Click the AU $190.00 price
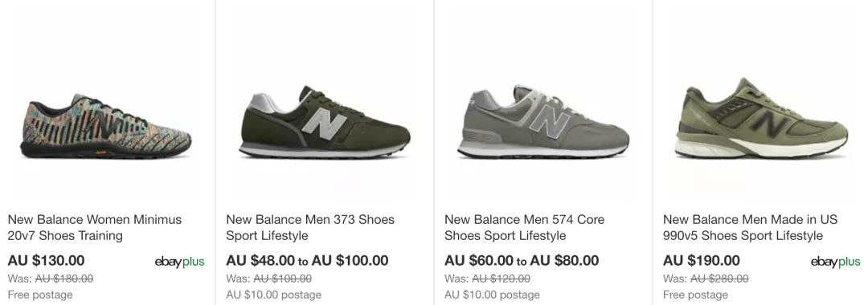The width and height of the screenshot is (868, 305). (702, 260)
